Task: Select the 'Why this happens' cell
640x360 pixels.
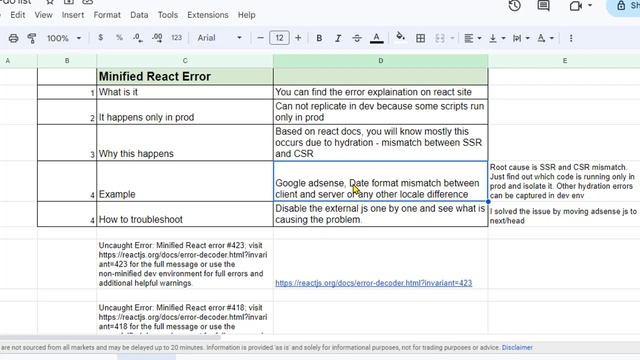Action: pyautogui.click(x=185, y=142)
